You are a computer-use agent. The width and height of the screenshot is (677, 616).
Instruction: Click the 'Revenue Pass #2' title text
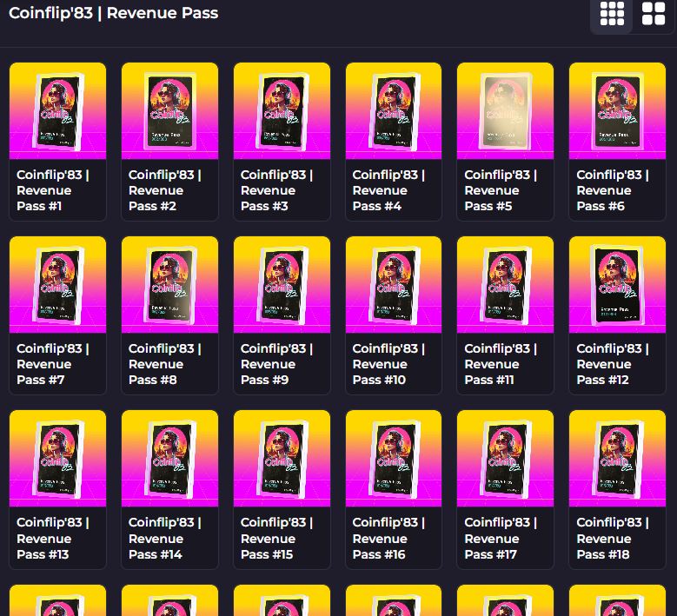[x=165, y=190]
